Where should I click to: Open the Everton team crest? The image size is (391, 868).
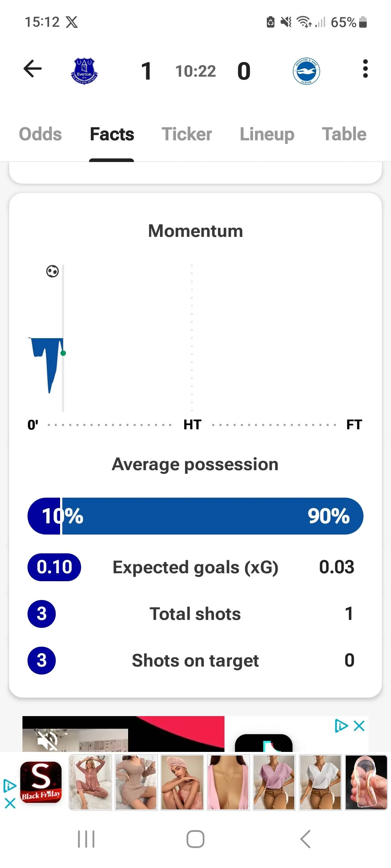[84, 71]
